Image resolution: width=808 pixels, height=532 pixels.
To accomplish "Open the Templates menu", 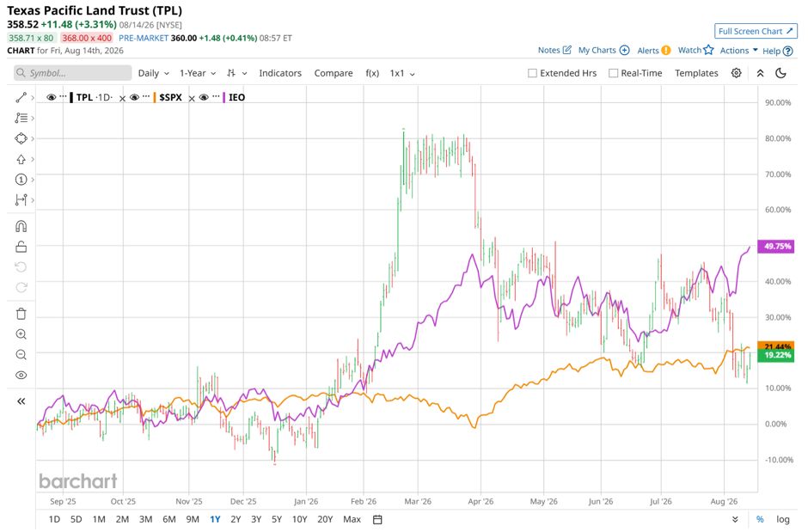I will pos(696,73).
